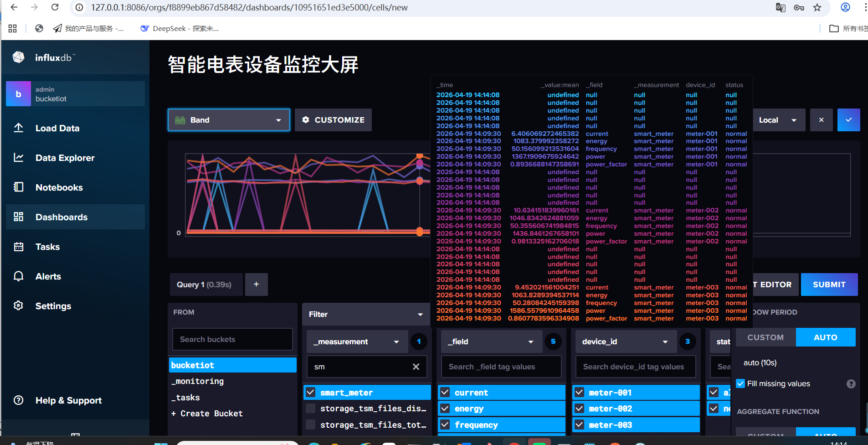Cancel cell editing with X button
Viewport: 868px width, 445px height.
click(x=822, y=120)
